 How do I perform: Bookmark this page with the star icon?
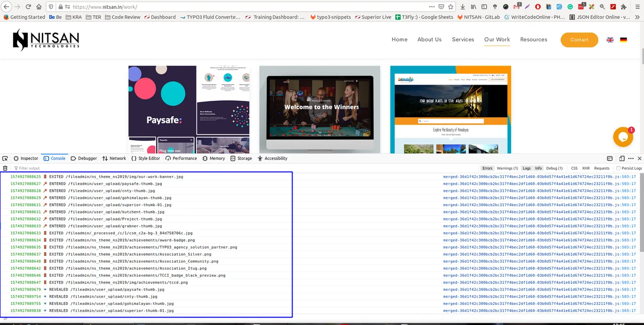pyautogui.click(x=451, y=7)
